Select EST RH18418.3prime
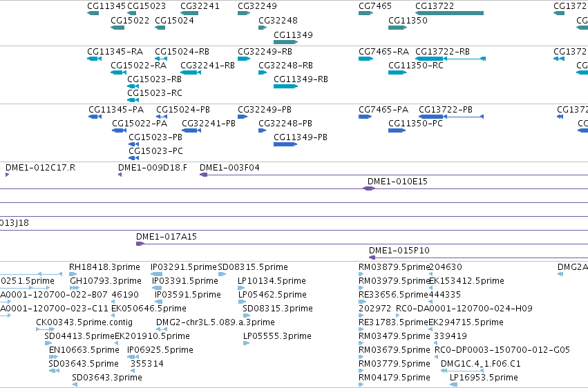Screen dimensions: 588x388 tap(104, 267)
